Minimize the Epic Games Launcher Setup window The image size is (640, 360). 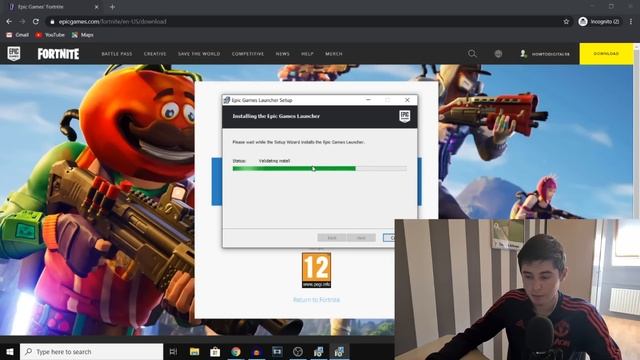coord(368,100)
